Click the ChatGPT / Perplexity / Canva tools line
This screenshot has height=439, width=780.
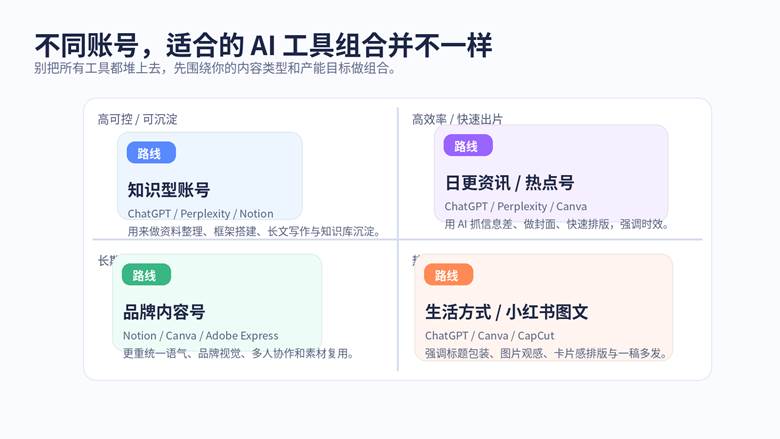point(515,207)
